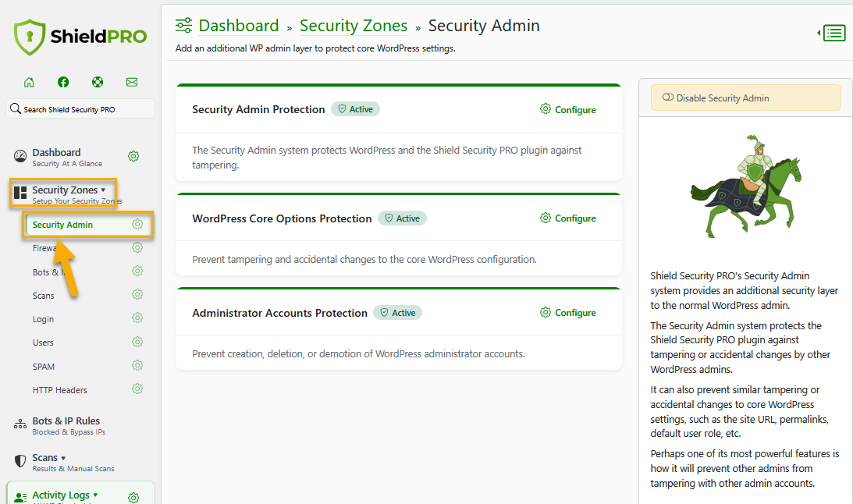Screen dimensions: 853x504
Task: Expand the Scans sidebar section
Action: (x=48, y=458)
